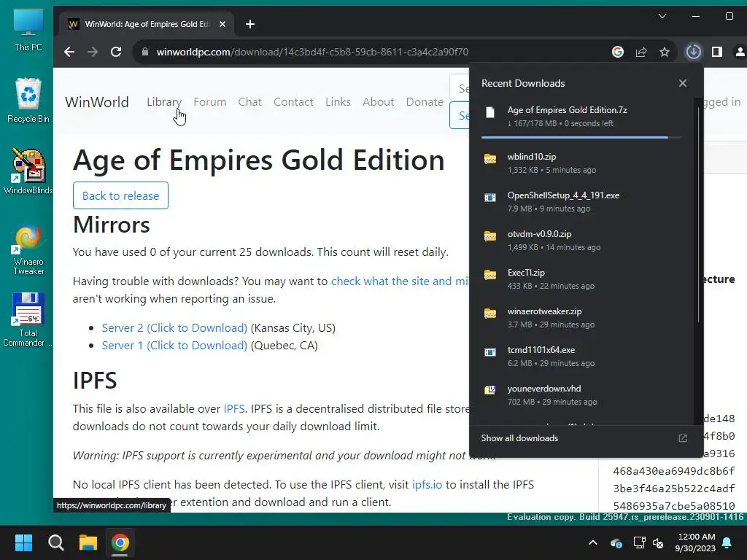Click the WinWorld site logo text
This screenshot has width=747, height=560.
coord(97,102)
